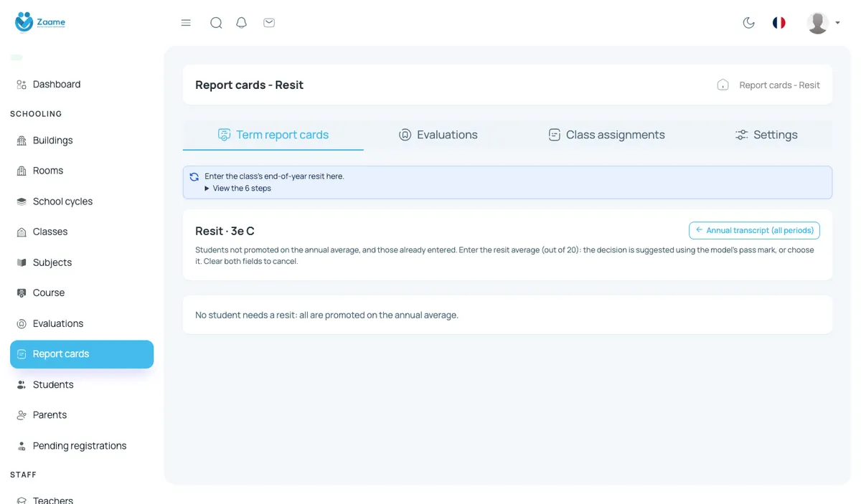Open the user avatar dropdown

pyautogui.click(x=818, y=23)
